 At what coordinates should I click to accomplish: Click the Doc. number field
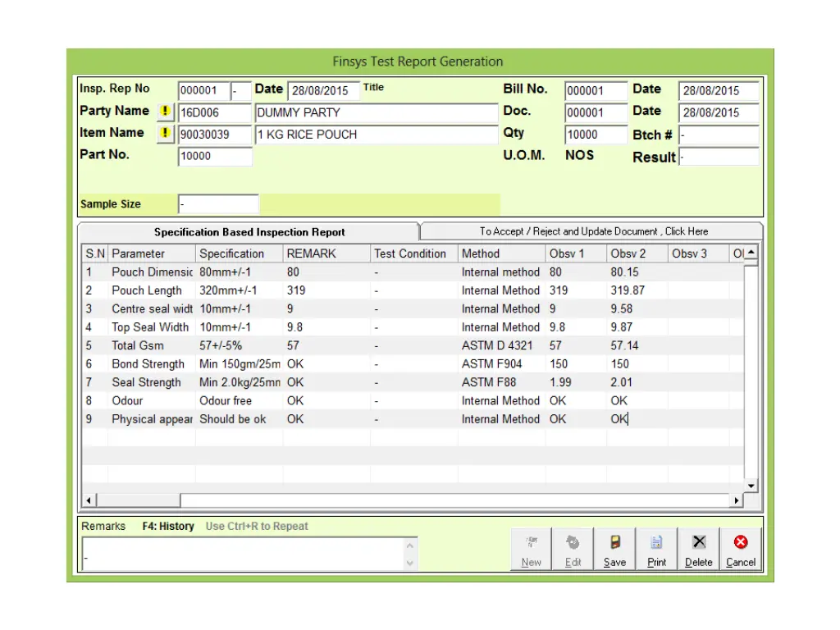tap(596, 112)
